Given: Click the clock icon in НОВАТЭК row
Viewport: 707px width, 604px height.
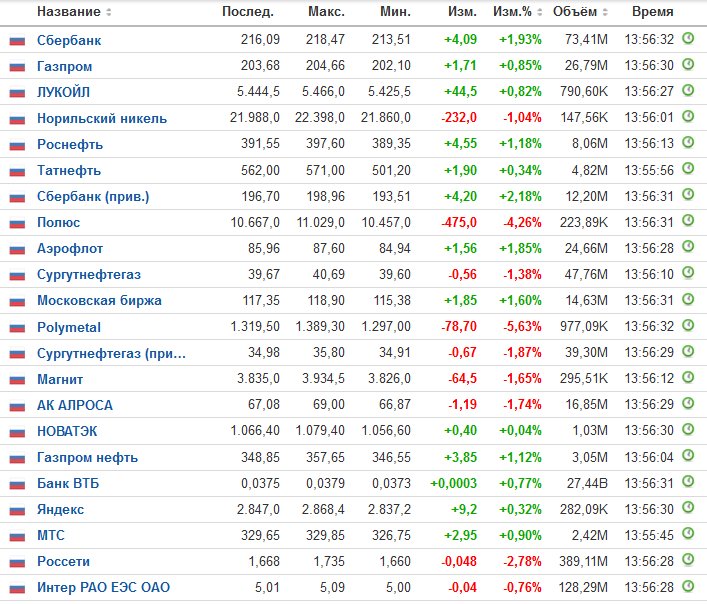Looking at the screenshot, I should click(x=688, y=430).
